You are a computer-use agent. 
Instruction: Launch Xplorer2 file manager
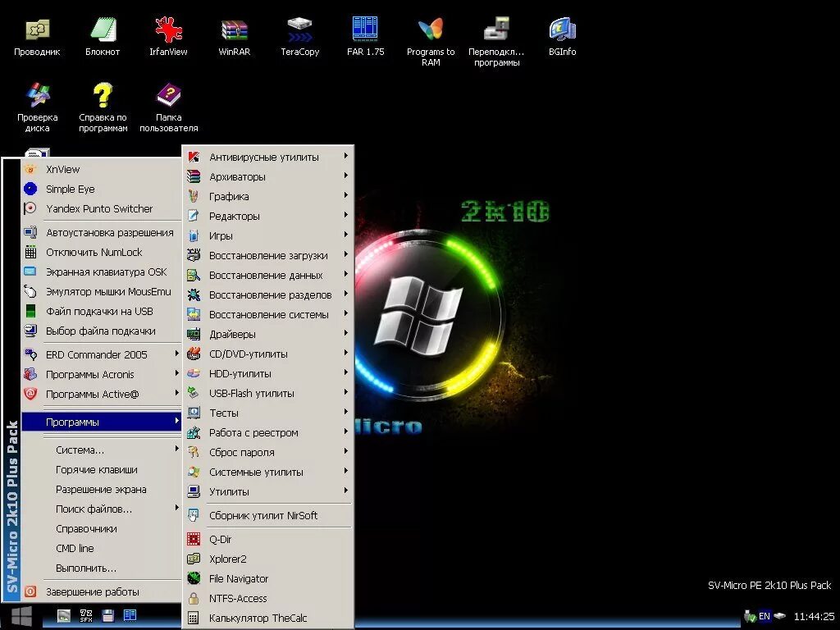point(268,559)
